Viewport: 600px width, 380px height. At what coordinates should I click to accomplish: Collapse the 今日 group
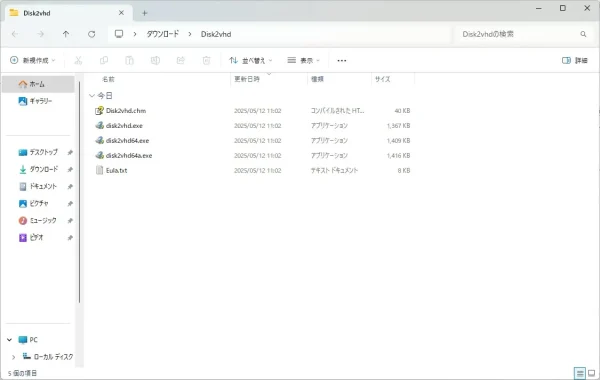pos(92,96)
